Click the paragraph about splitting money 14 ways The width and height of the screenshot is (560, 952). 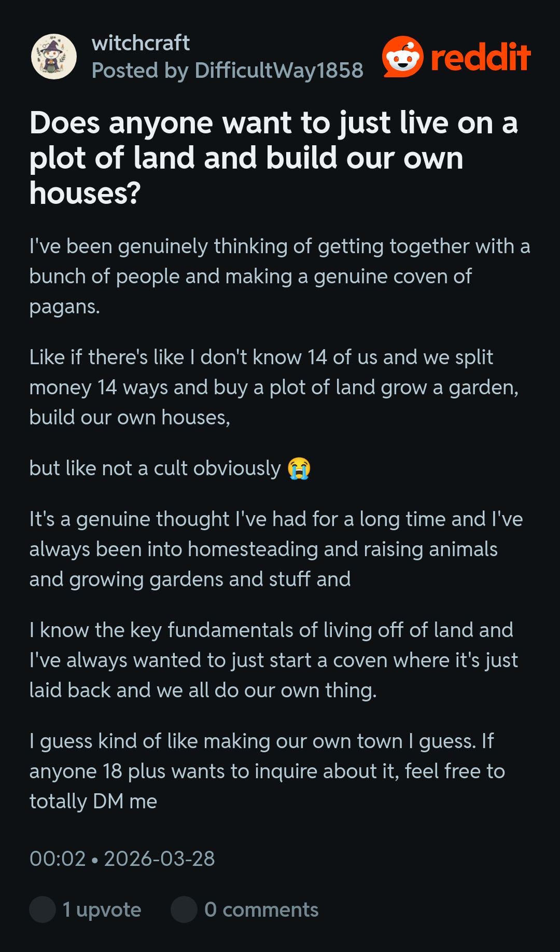(x=273, y=387)
